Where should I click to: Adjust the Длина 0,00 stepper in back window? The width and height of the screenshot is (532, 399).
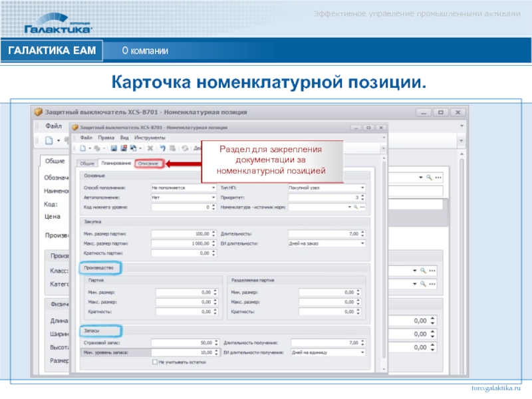432,321
